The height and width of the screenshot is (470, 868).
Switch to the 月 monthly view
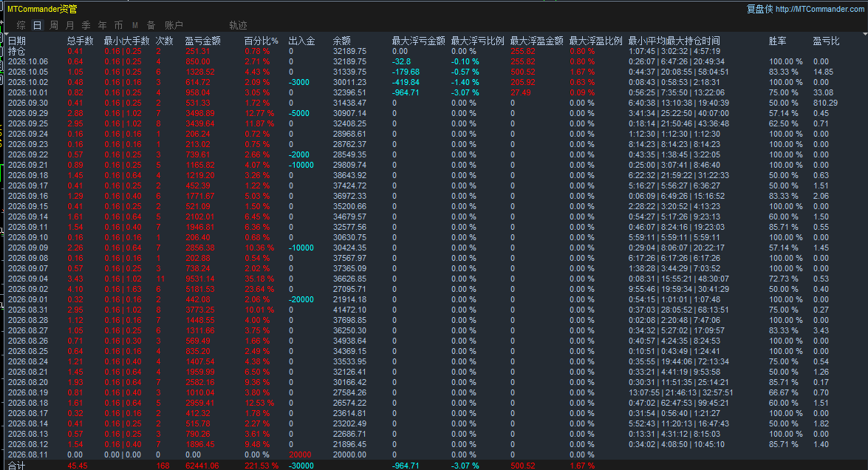click(69, 25)
